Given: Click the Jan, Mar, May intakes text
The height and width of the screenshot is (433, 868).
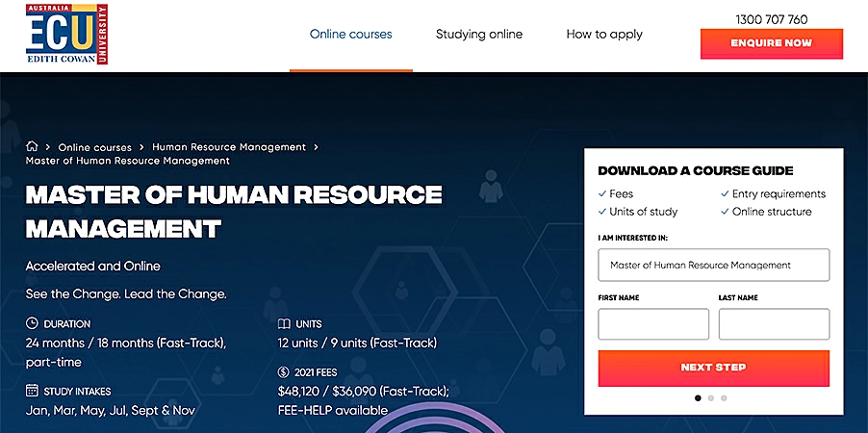Looking at the screenshot, I should point(111,411).
